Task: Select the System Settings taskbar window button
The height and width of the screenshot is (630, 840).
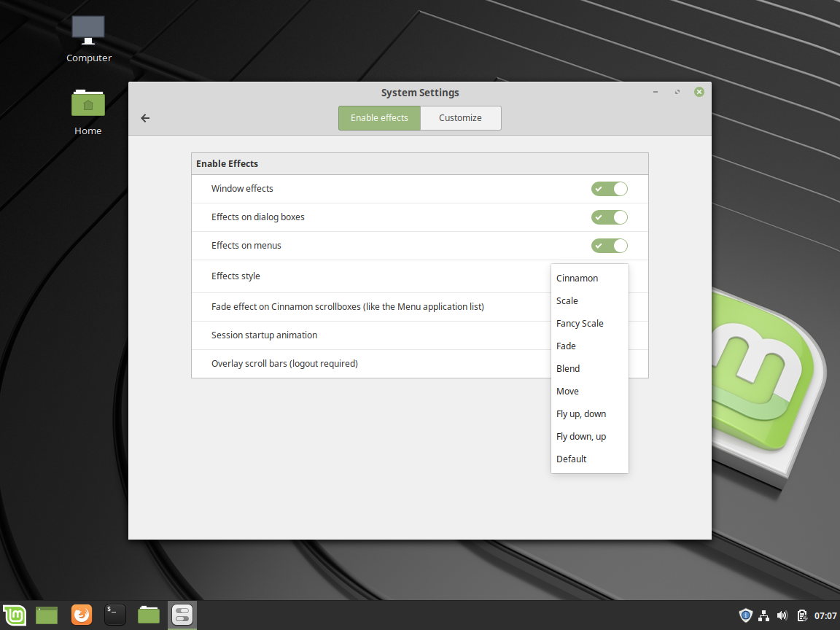Action: click(182, 615)
